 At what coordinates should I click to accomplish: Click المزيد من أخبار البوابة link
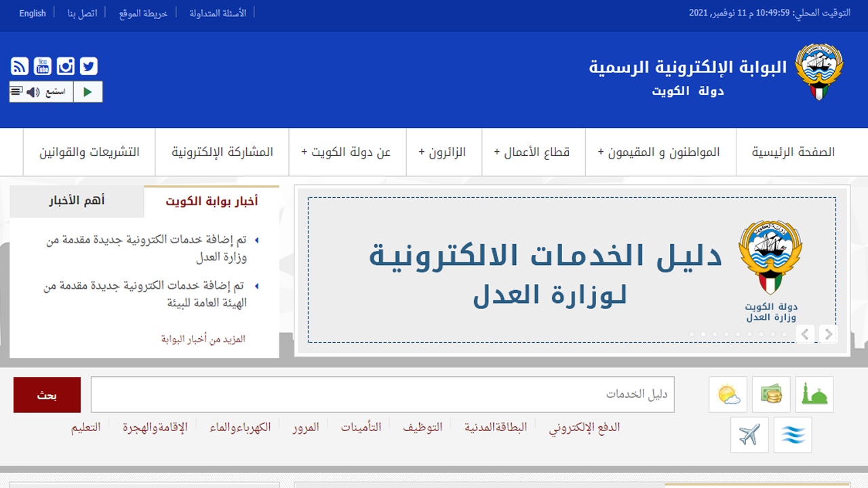coord(203,339)
